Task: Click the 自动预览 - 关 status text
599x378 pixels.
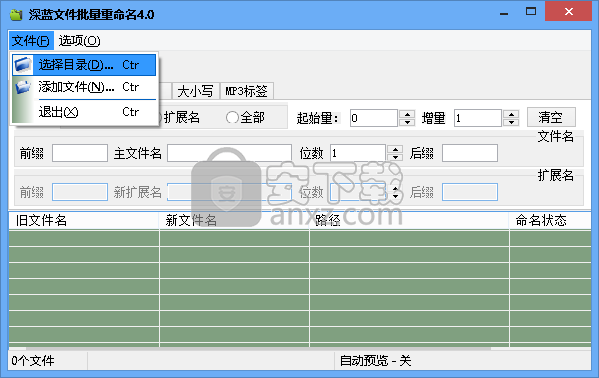Action: click(376, 360)
